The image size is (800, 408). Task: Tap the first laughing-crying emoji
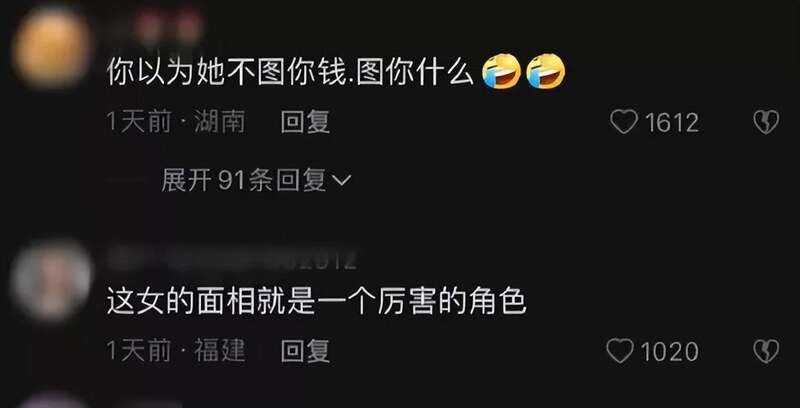[502, 71]
